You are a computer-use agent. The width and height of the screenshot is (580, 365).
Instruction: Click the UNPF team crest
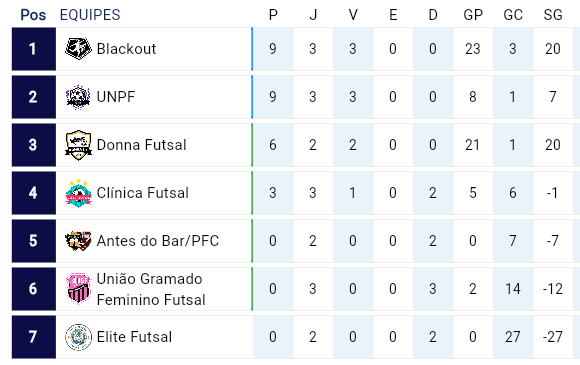[78, 97]
